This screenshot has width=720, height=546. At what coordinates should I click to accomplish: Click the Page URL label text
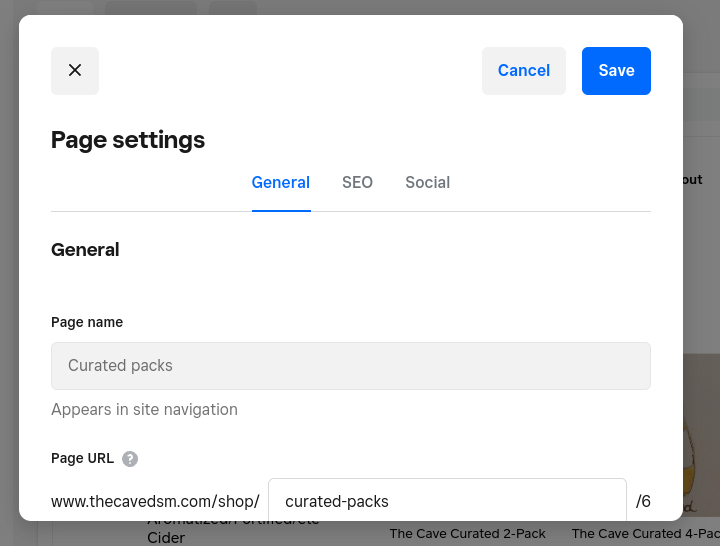(82, 459)
